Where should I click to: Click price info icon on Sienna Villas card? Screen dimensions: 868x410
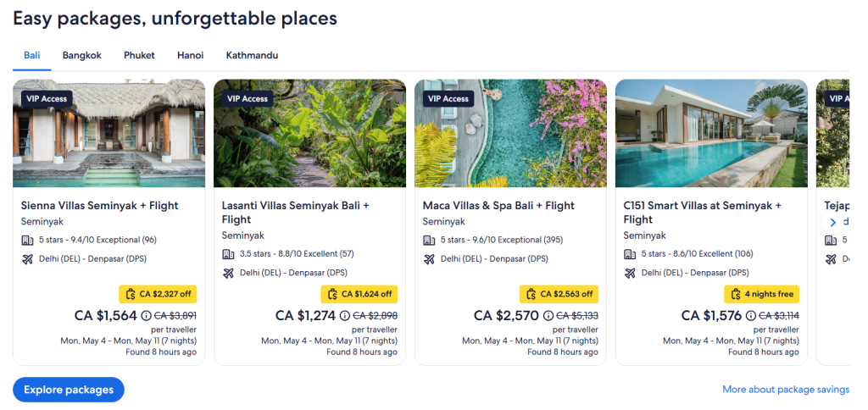tap(146, 316)
